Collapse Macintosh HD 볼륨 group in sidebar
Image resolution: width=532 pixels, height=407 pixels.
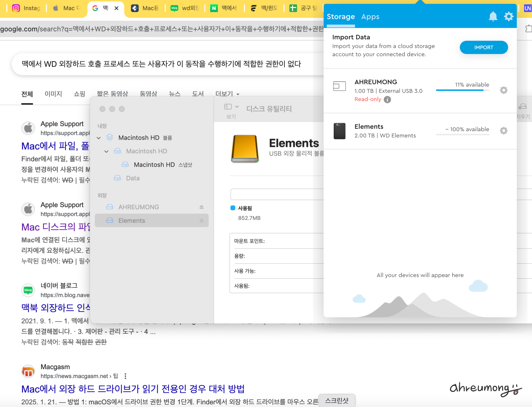point(99,138)
